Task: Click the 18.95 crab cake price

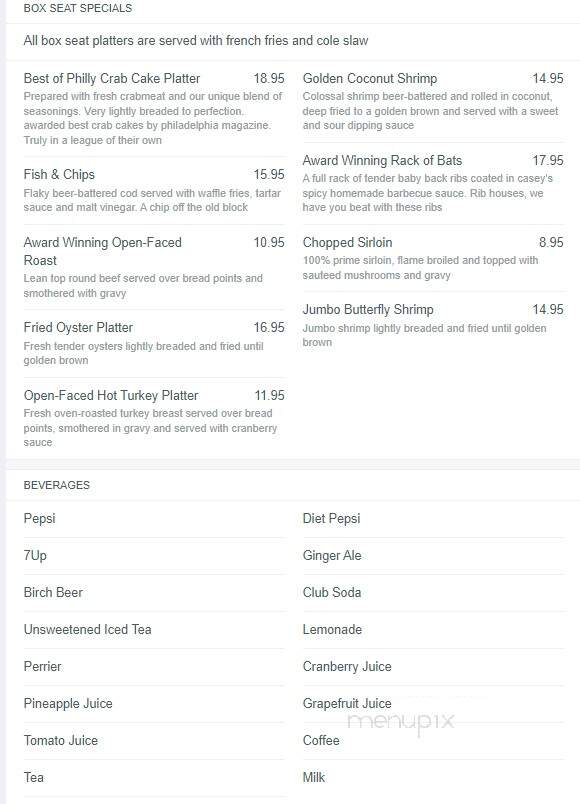Action: click(269, 78)
